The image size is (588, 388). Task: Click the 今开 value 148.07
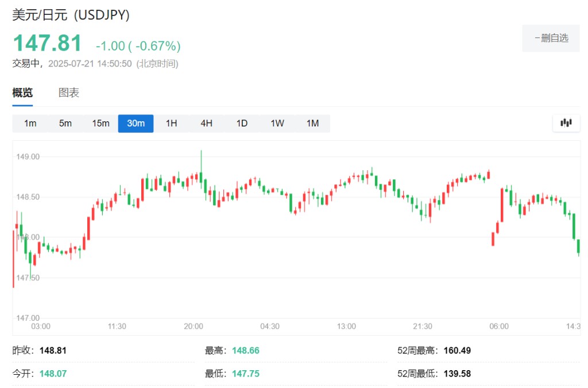click(53, 374)
